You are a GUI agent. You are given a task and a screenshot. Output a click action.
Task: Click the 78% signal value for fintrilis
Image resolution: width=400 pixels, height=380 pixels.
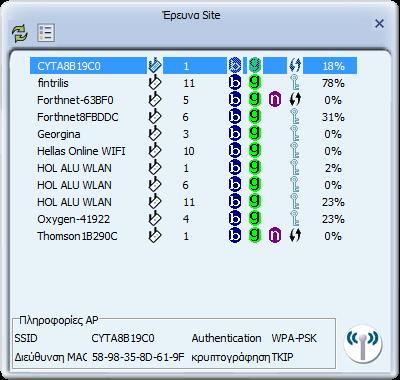pyautogui.click(x=333, y=83)
